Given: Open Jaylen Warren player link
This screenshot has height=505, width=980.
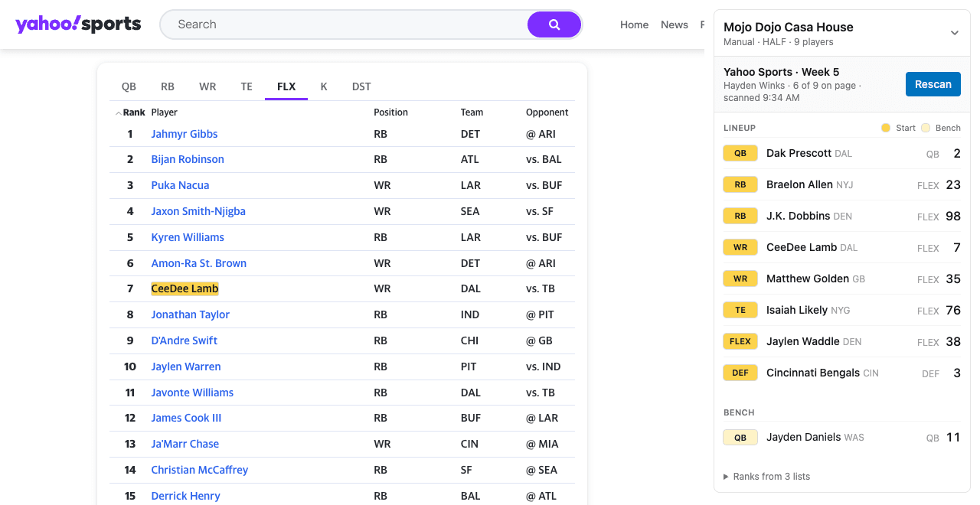Looking at the screenshot, I should [x=186, y=367].
